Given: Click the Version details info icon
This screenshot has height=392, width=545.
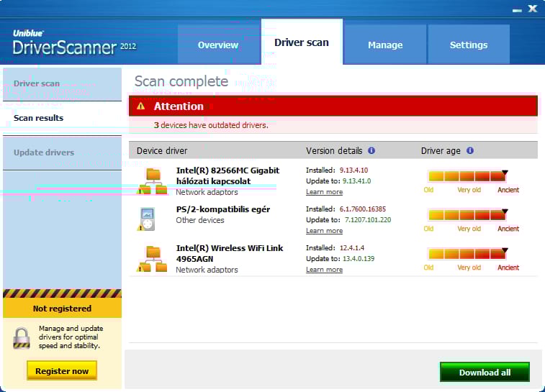Looking at the screenshot, I should (x=371, y=150).
